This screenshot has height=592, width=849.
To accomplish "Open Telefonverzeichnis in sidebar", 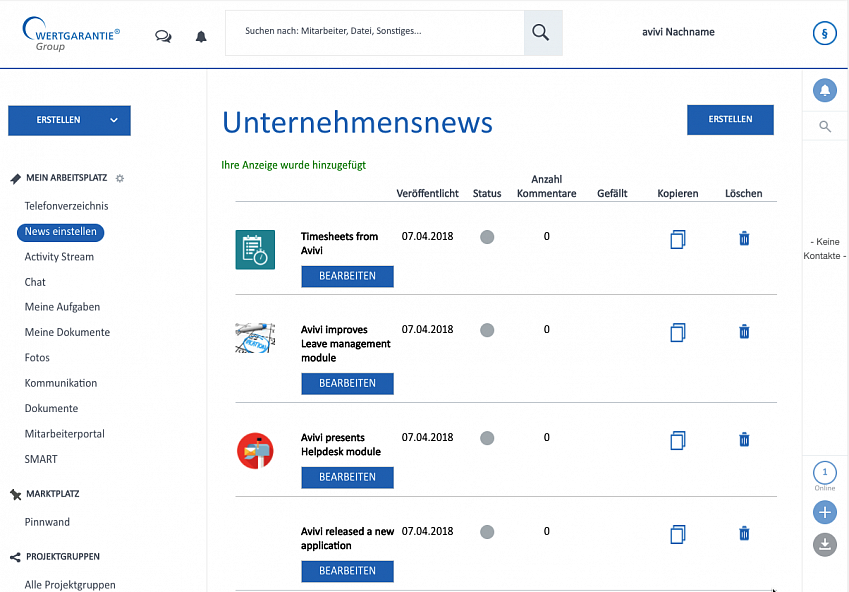I will [66, 206].
